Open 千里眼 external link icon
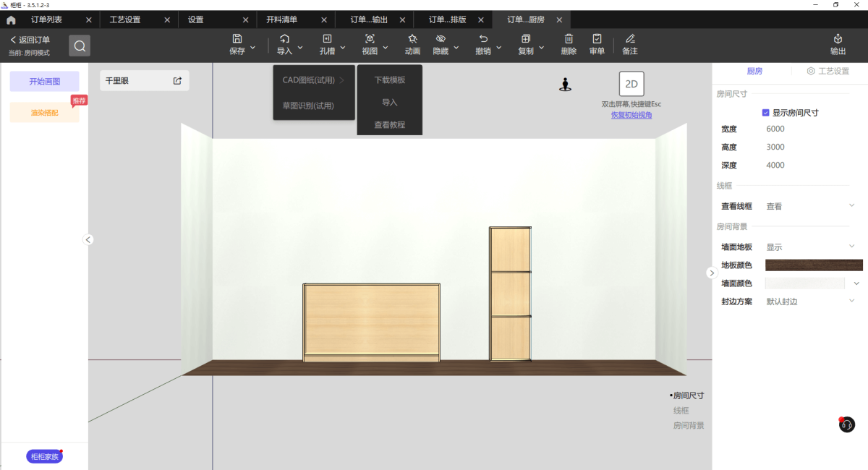Viewport: 868px width, 470px height. pyautogui.click(x=177, y=81)
